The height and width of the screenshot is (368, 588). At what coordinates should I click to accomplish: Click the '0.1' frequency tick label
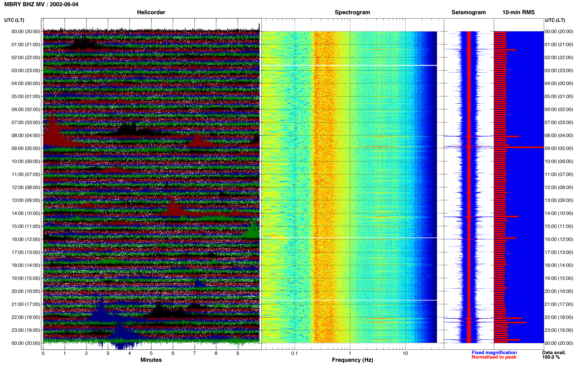click(295, 353)
